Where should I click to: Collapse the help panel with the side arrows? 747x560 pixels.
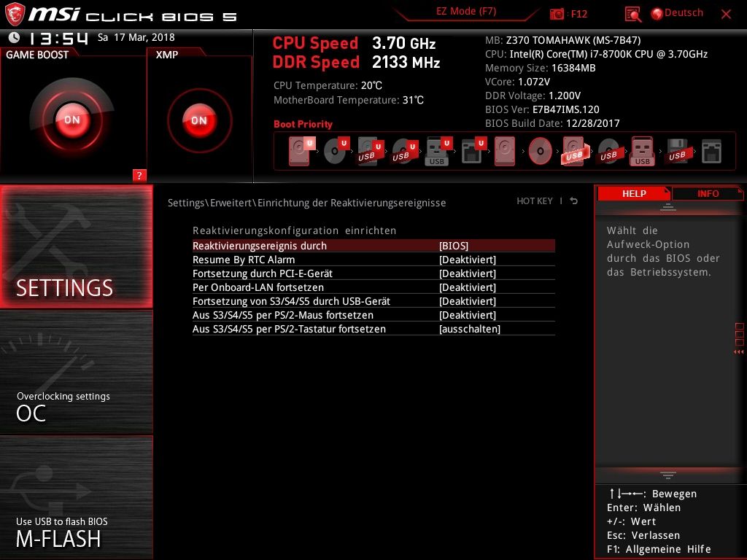(738, 352)
